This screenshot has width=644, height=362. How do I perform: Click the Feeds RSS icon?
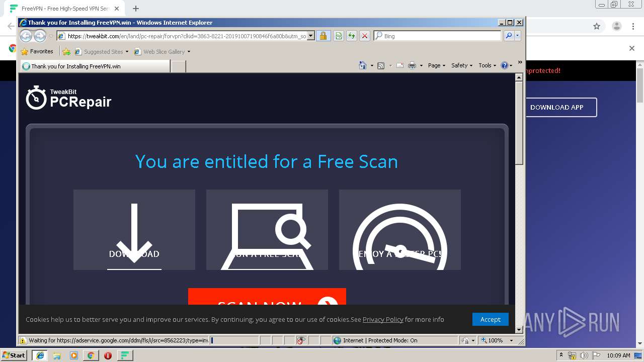(x=381, y=65)
